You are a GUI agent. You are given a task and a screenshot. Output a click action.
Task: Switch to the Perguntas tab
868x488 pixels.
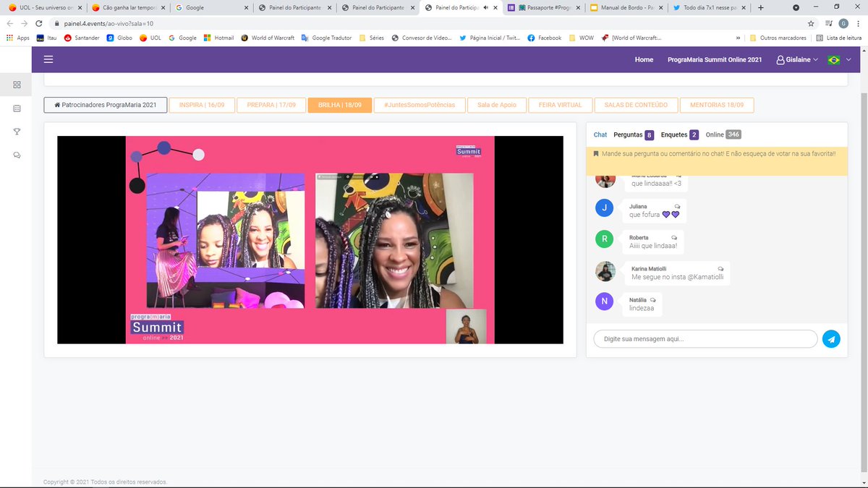[634, 134]
